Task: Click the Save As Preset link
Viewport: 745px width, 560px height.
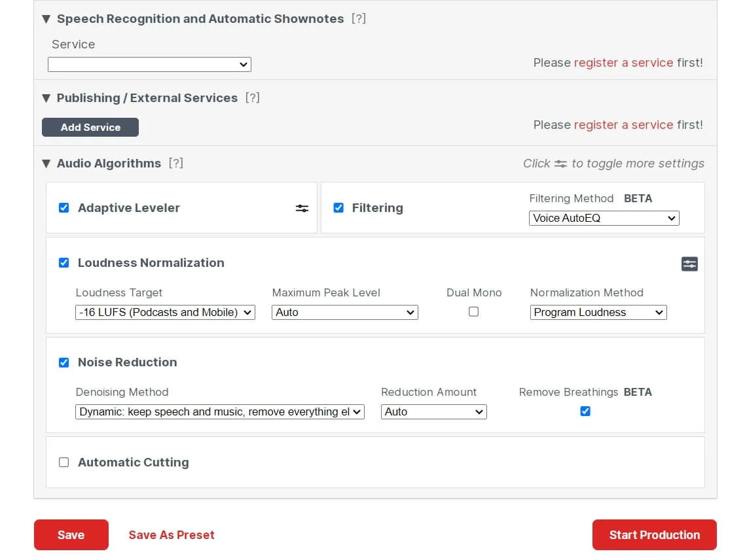Action: [172, 535]
